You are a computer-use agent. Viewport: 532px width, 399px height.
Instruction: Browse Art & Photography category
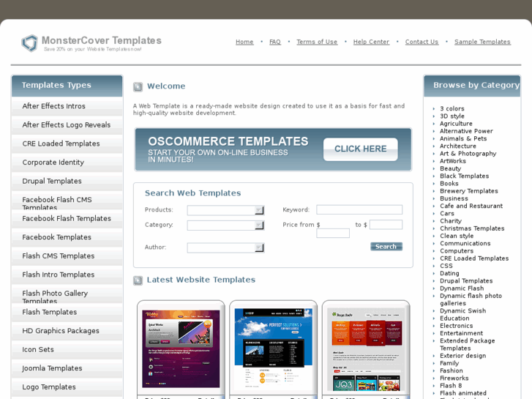pyautogui.click(x=468, y=154)
